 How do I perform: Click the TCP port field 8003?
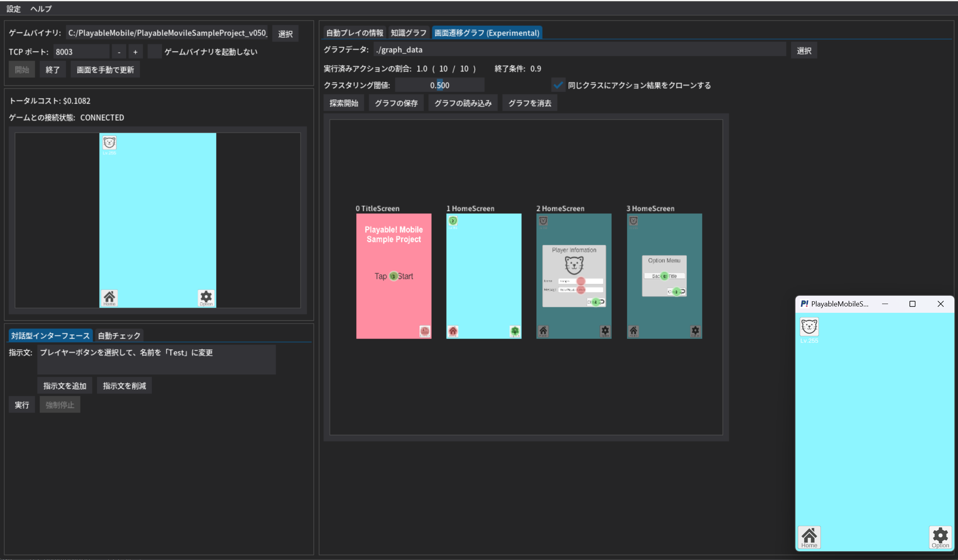(x=81, y=52)
